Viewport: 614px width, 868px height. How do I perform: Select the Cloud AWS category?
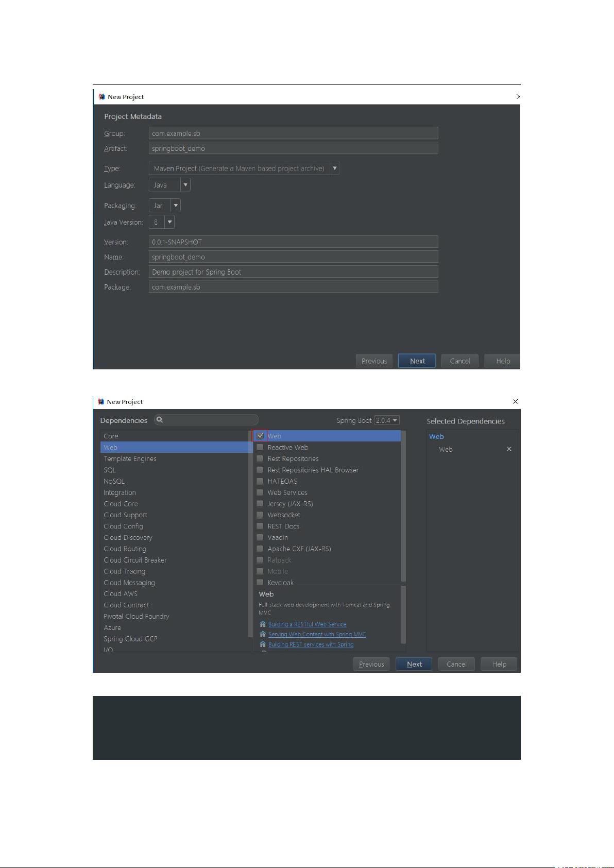pyautogui.click(x=174, y=593)
